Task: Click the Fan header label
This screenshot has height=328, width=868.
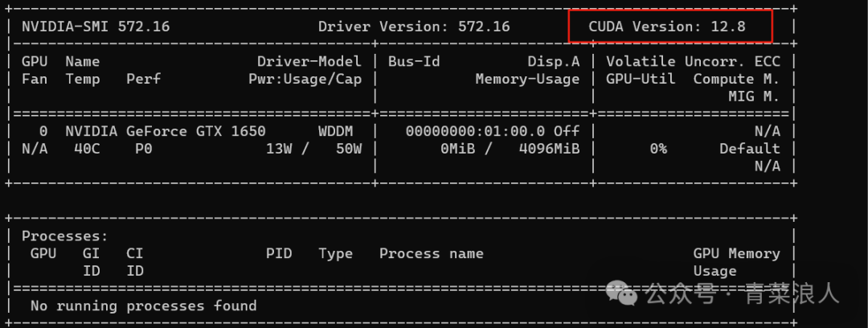Action: [35, 79]
